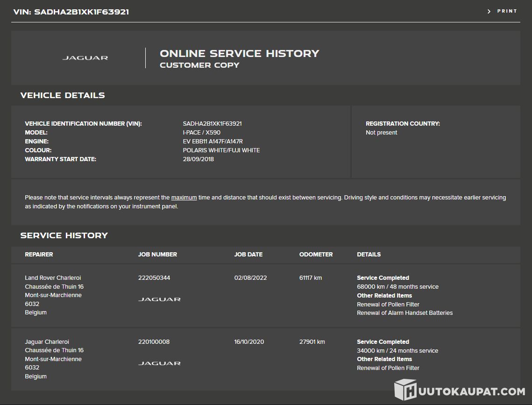The image size is (532, 405).
Task: Click the Job Date column header
Action: point(248,255)
